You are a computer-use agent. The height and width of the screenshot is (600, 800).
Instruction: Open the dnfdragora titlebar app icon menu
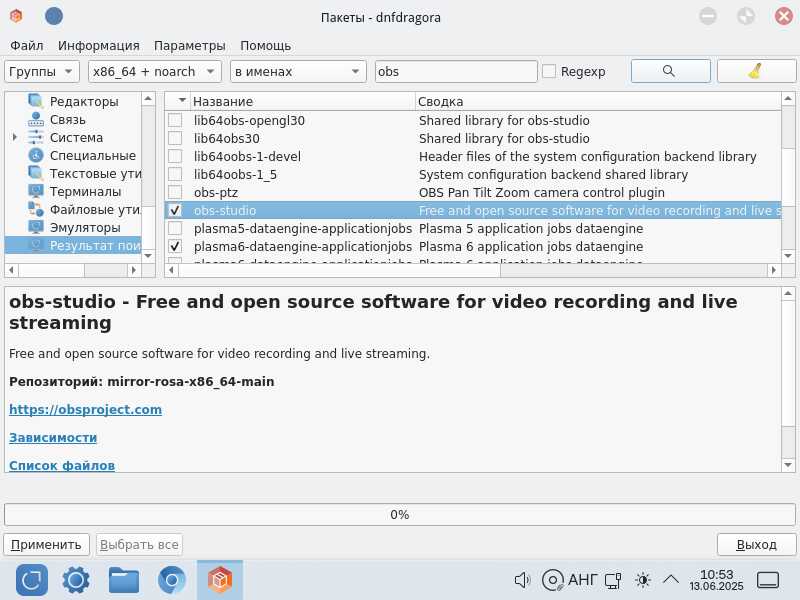pyautogui.click(x=16, y=16)
